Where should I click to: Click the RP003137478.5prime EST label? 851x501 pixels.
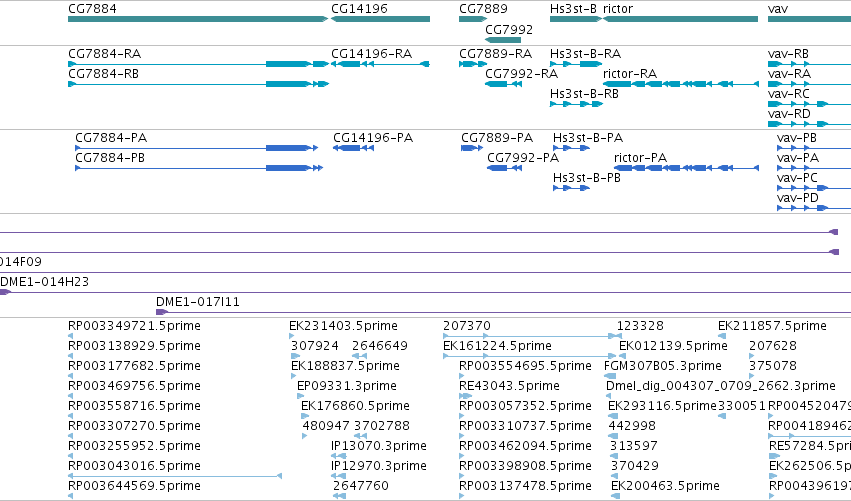coord(526,486)
